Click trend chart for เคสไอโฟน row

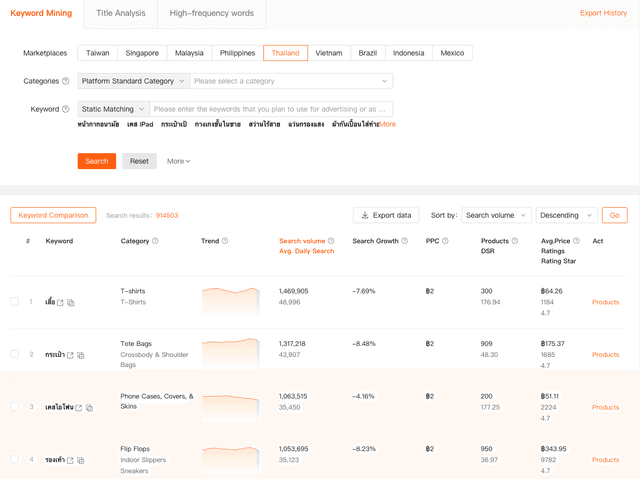[231, 407]
